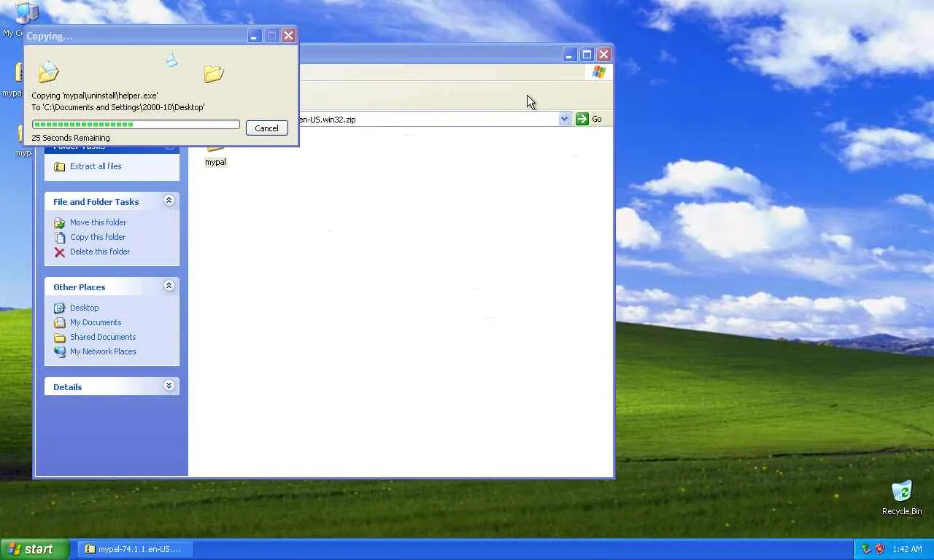The height and width of the screenshot is (560, 934).
Task: Click the 1:42 AM taskbar clock
Action: click(x=907, y=549)
